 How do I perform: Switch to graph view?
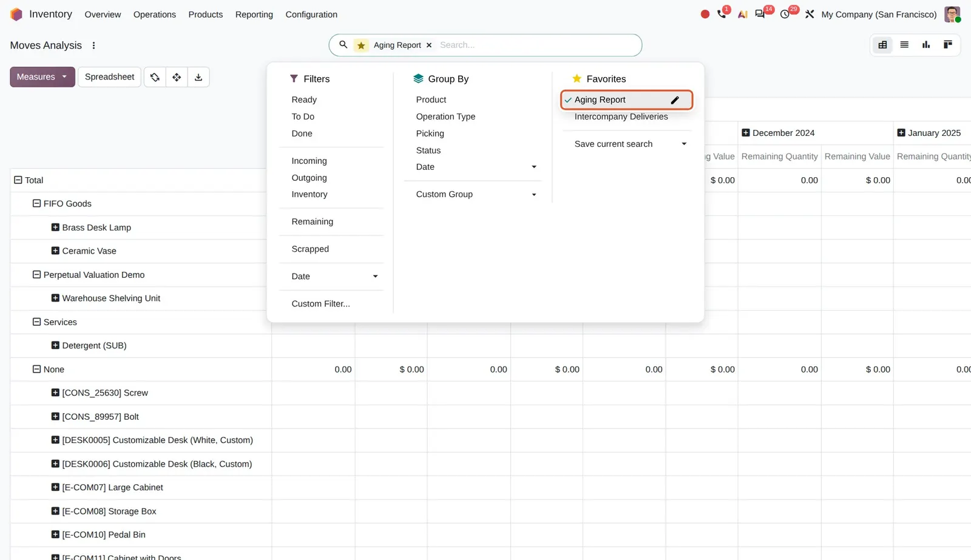926,45
